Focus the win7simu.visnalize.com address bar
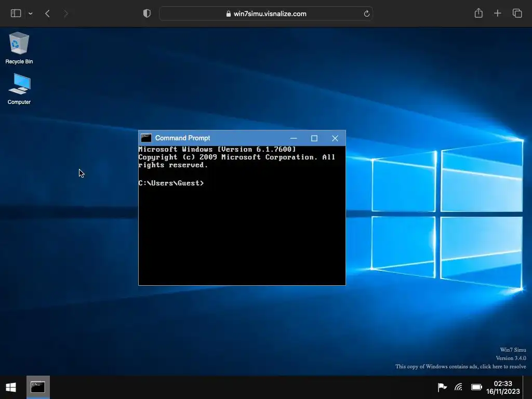 click(266, 14)
